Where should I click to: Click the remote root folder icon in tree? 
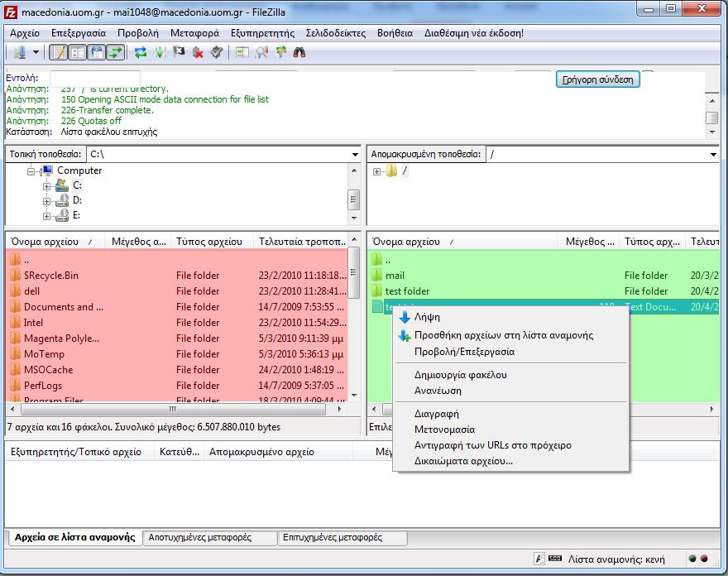point(391,171)
